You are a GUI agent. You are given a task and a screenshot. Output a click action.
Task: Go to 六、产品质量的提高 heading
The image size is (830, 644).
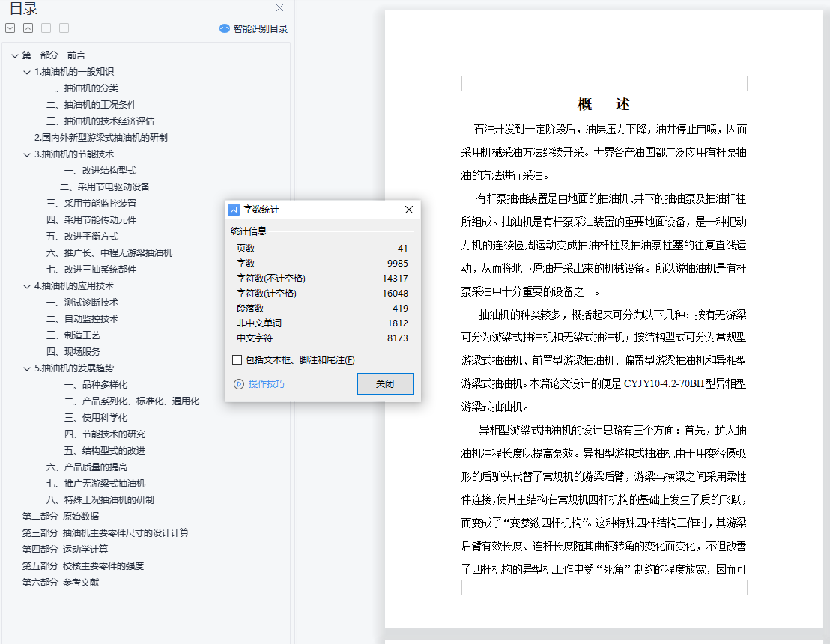click(87, 467)
